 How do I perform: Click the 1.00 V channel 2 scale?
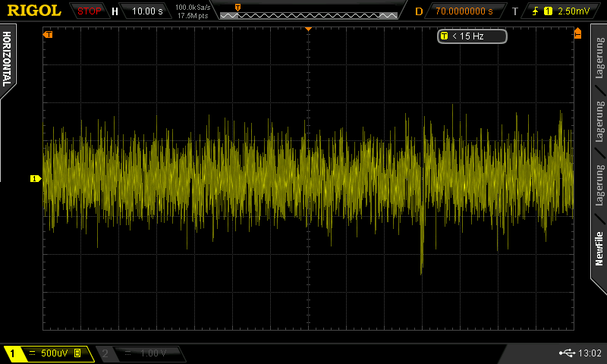(x=153, y=353)
